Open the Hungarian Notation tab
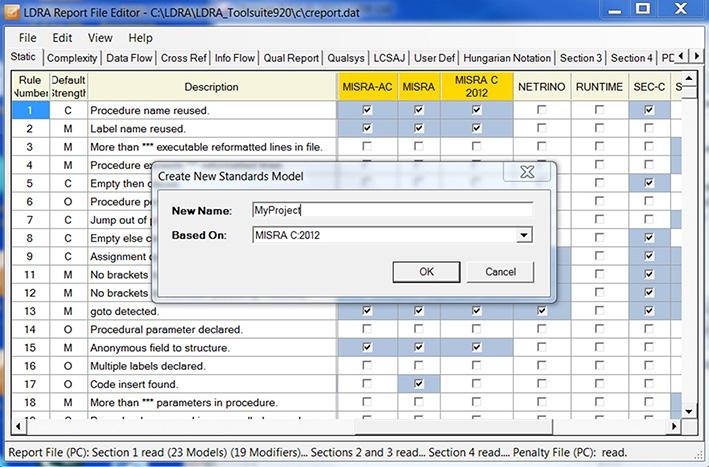Viewport: 709px width, 467px height. coord(507,58)
